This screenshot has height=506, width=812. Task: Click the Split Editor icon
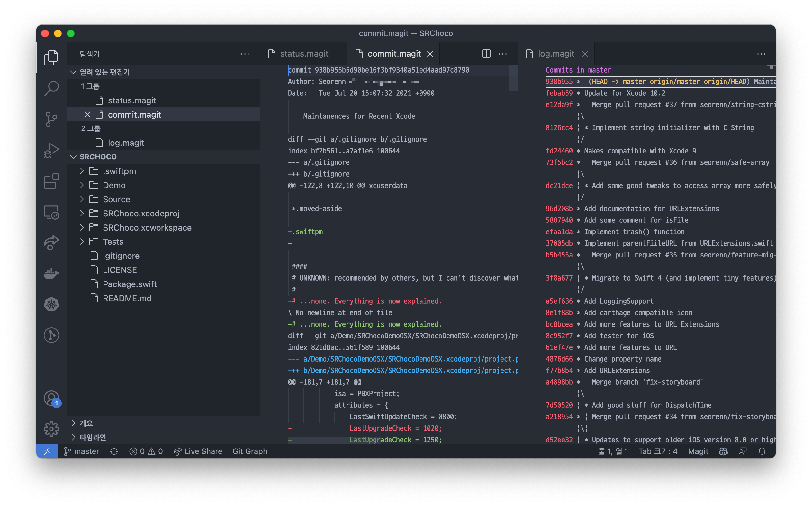point(486,54)
